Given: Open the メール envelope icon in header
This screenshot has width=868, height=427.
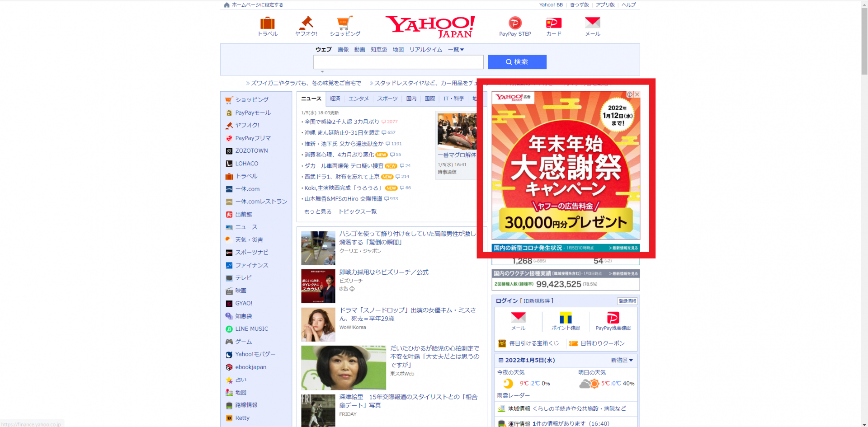Looking at the screenshot, I should pyautogui.click(x=593, y=23).
